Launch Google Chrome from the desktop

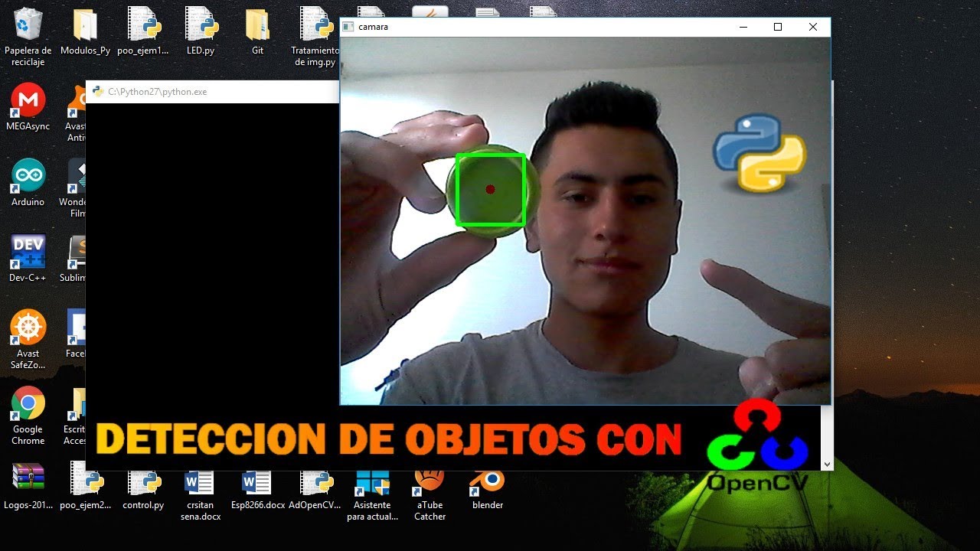point(28,404)
